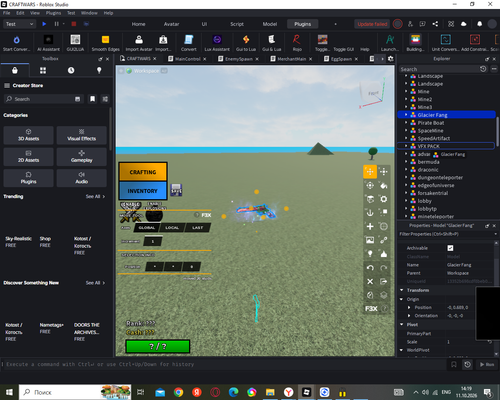
Task: Select the F3X Rotate tool
Action: 370,185
